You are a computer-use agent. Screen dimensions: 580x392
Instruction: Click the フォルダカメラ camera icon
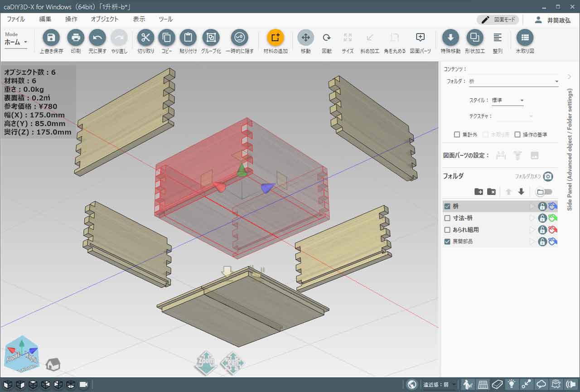click(x=548, y=177)
